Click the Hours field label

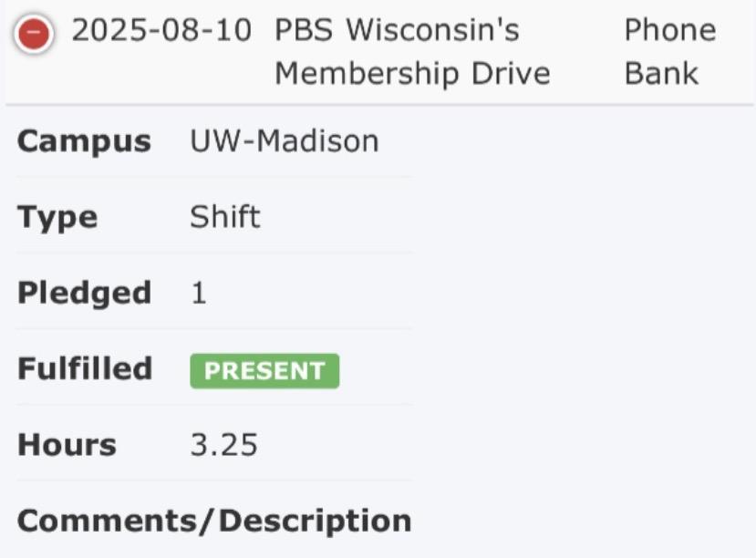tap(67, 446)
